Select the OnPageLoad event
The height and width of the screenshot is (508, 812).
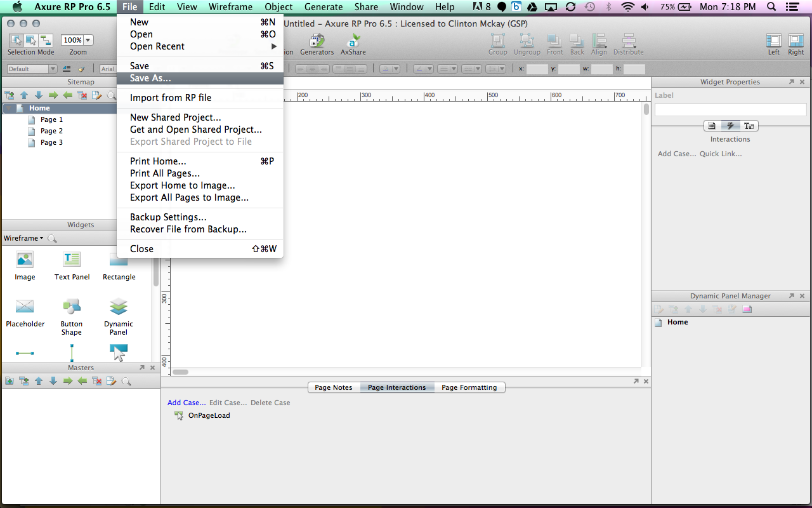[x=209, y=415]
